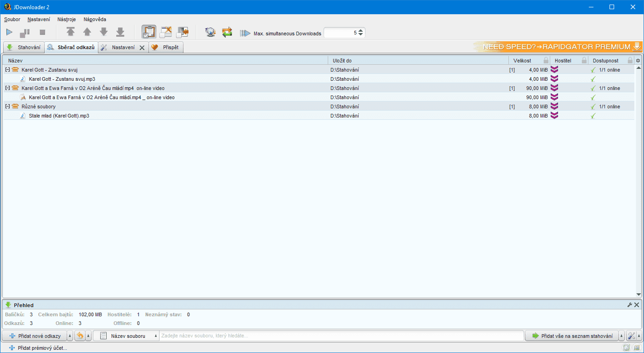Click Přidat vše na seznam stahování

click(x=572, y=336)
